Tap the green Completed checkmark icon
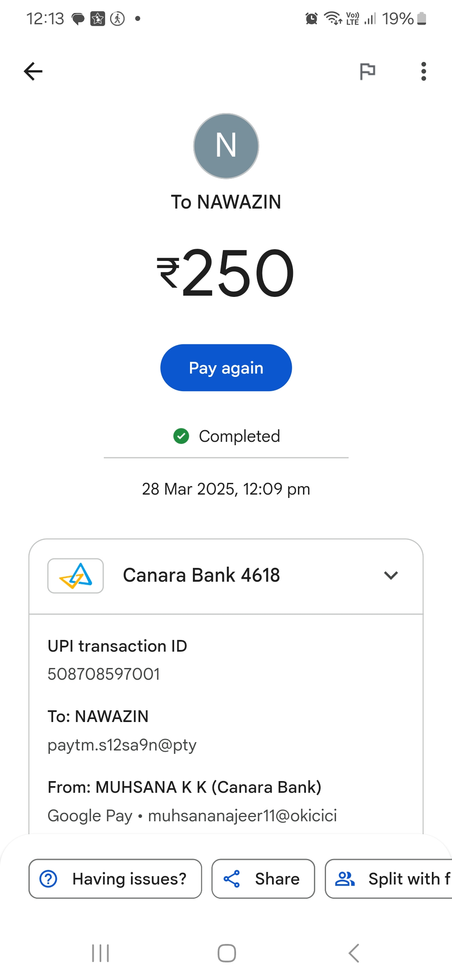 coord(181,436)
